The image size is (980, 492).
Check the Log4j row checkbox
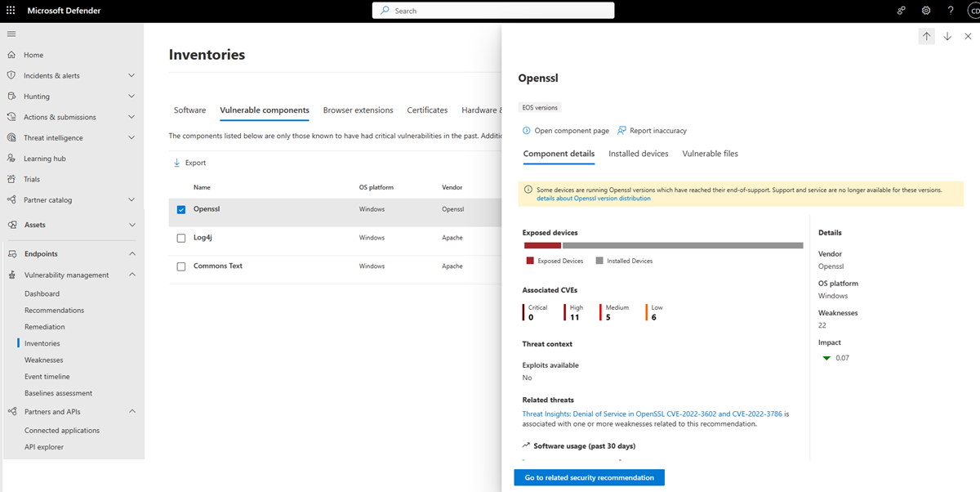181,238
